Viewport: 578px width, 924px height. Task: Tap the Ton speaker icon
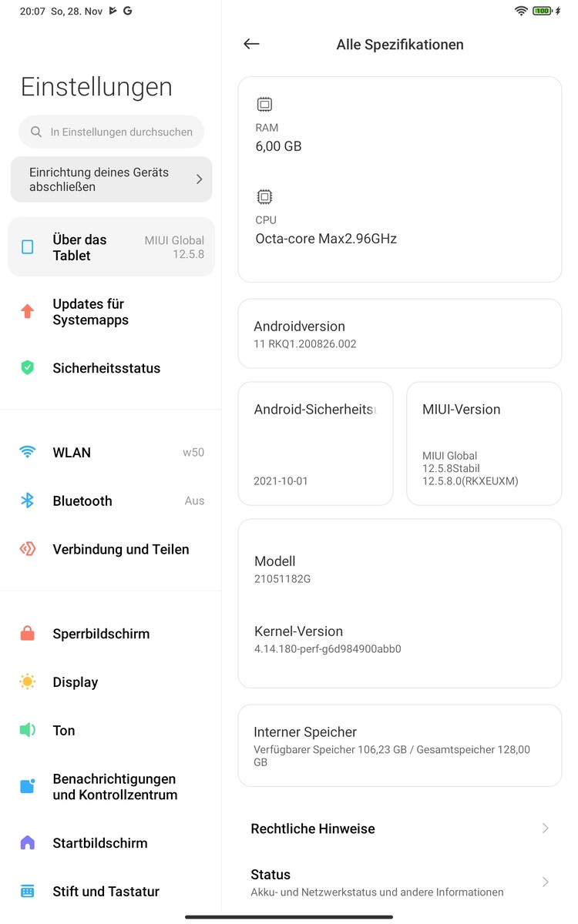click(28, 731)
